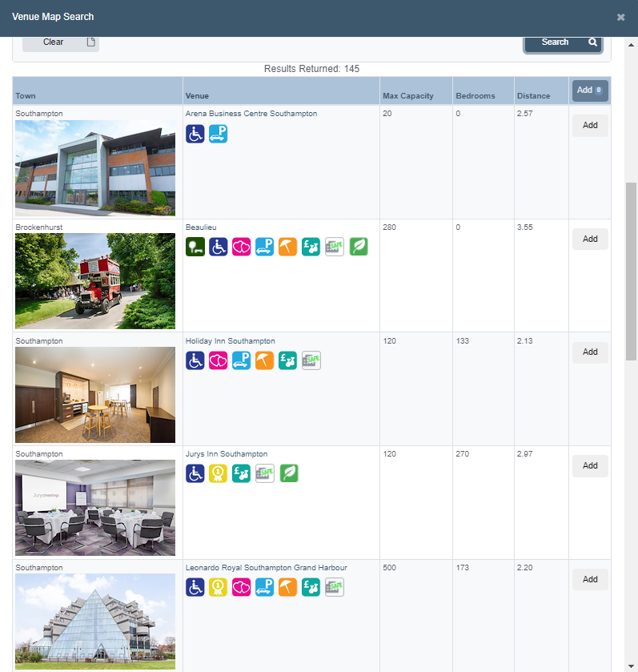The image size is (638, 672).
Task: Click Beaulieu's dark green park/outdoor icon
Action: point(195,247)
